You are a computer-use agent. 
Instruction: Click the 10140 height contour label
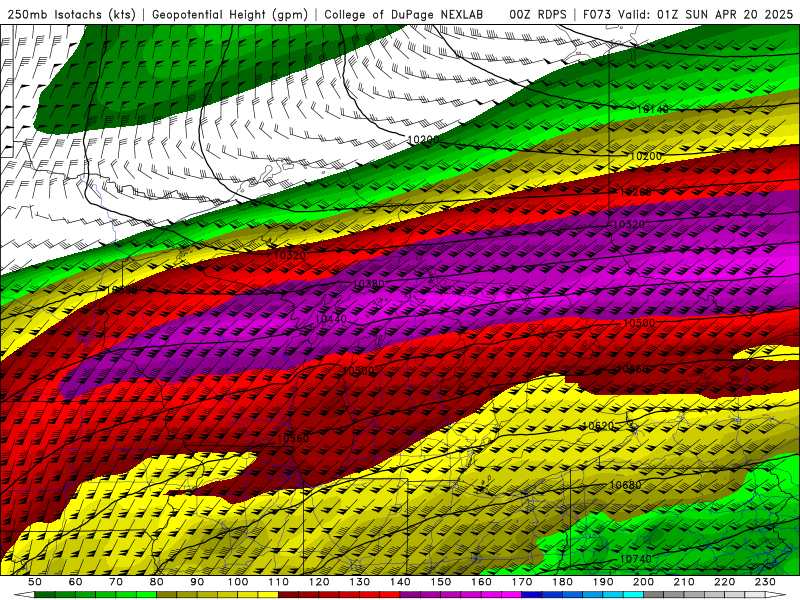(653, 109)
